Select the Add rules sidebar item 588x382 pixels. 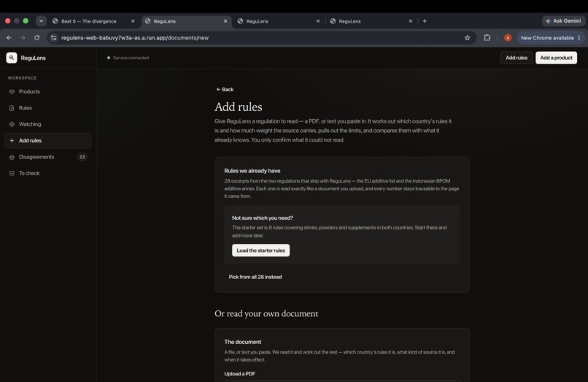tap(48, 140)
